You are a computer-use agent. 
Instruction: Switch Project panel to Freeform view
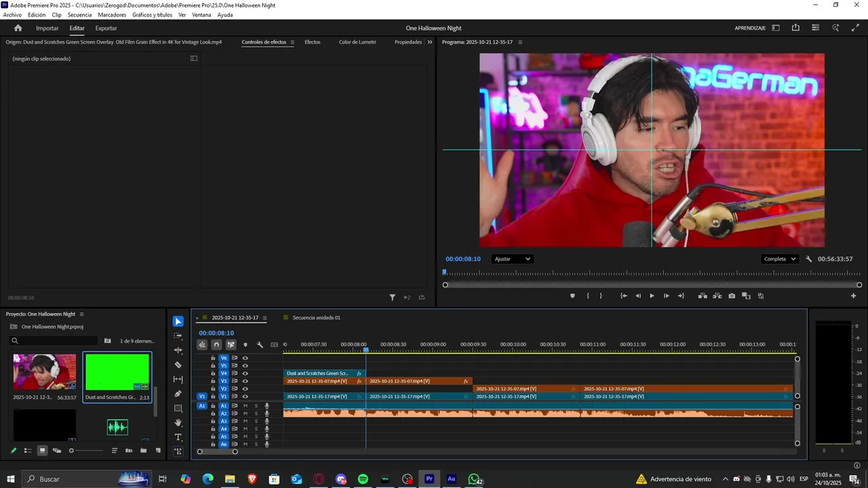[x=57, y=450]
